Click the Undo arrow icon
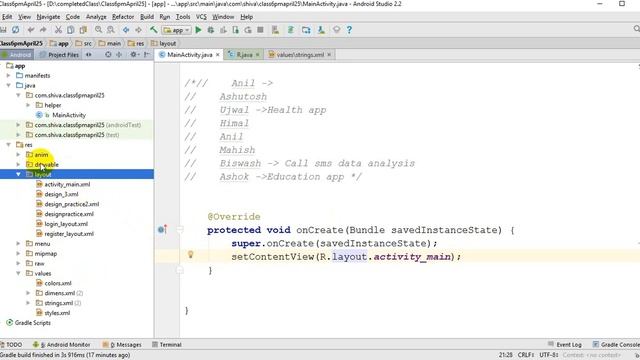Screen dimensions: 640x360 pos(31,30)
